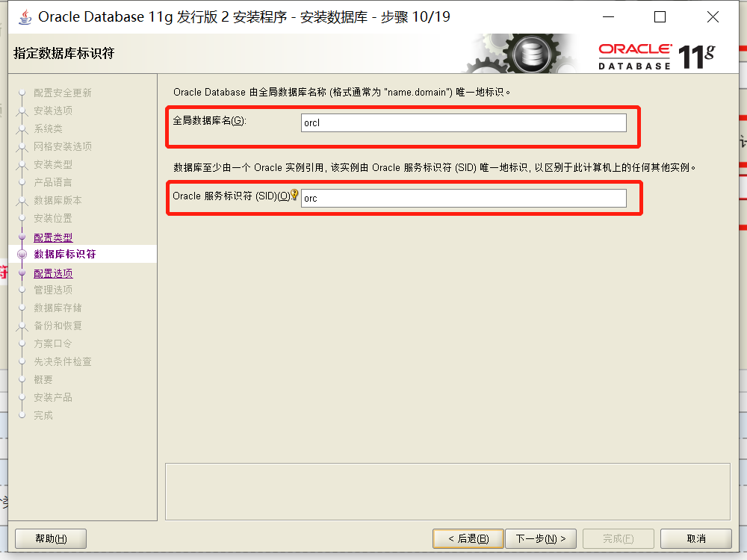The width and height of the screenshot is (747, 560).
Task: Select the 安装位置 step
Action: click(53, 219)
